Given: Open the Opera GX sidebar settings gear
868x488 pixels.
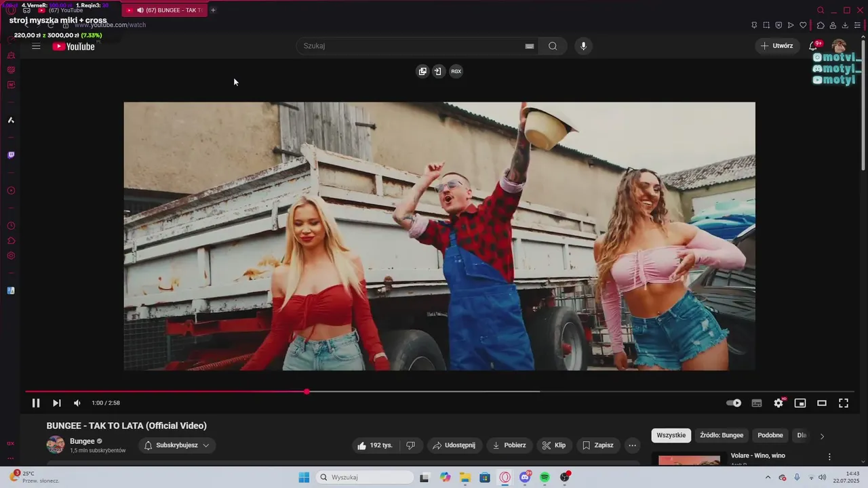Looking at the screenshot, I should coord(11,256).
